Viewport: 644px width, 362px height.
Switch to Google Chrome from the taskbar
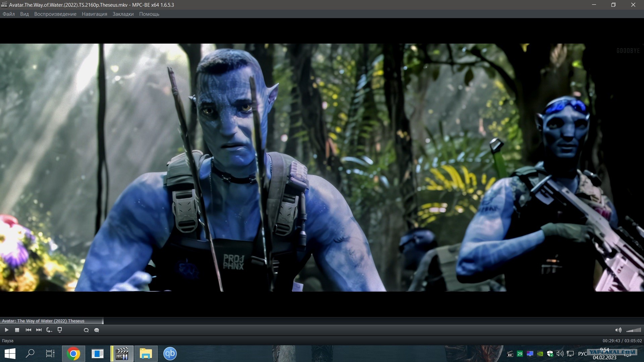click(x=73, y=354)
